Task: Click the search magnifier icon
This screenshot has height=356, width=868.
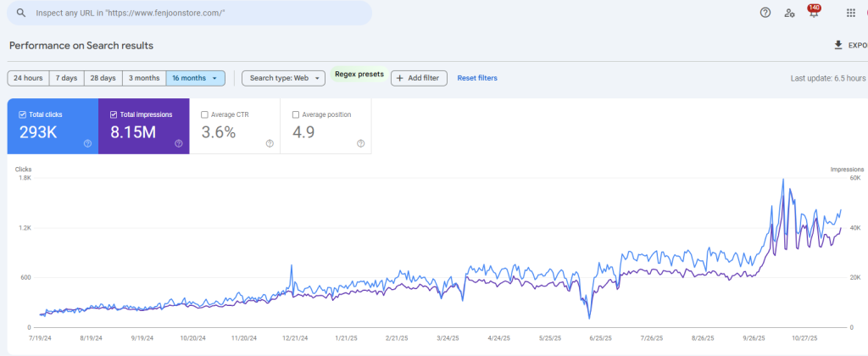Action: point(20,14)
